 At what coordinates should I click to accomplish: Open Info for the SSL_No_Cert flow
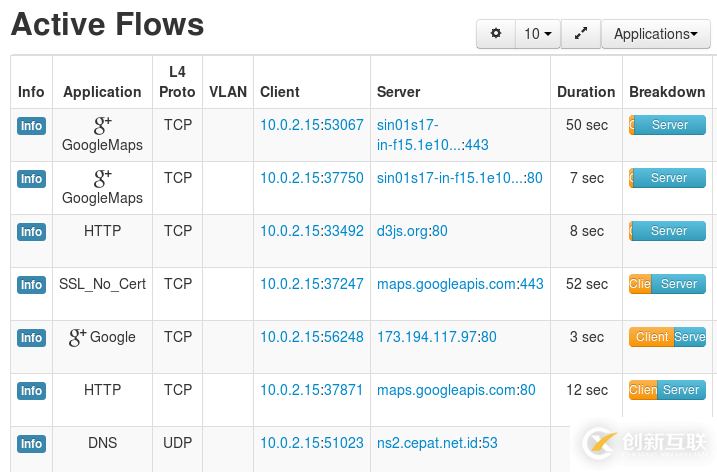point(31,285)
